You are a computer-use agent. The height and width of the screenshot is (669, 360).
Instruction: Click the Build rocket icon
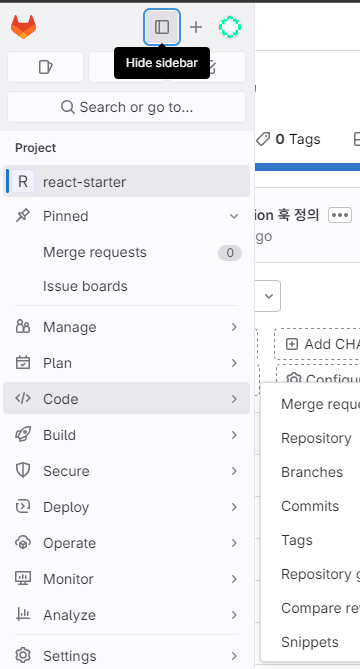tap(23, 435)
